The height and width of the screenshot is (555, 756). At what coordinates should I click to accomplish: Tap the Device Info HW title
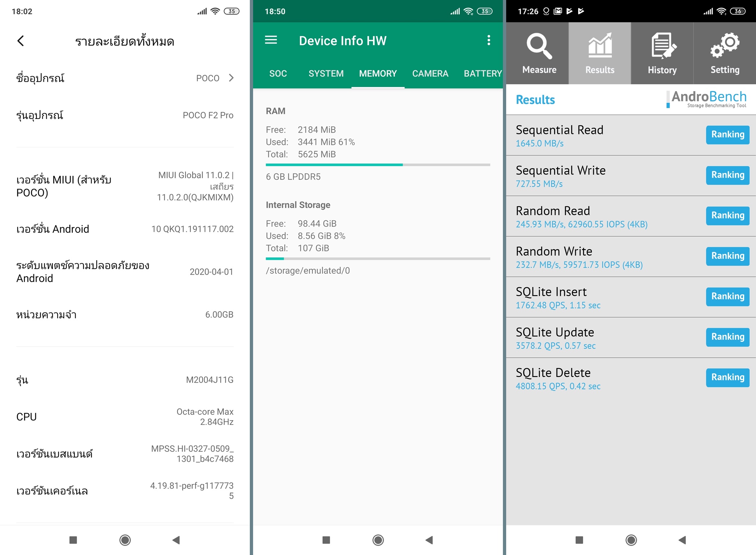click(342, 40)
